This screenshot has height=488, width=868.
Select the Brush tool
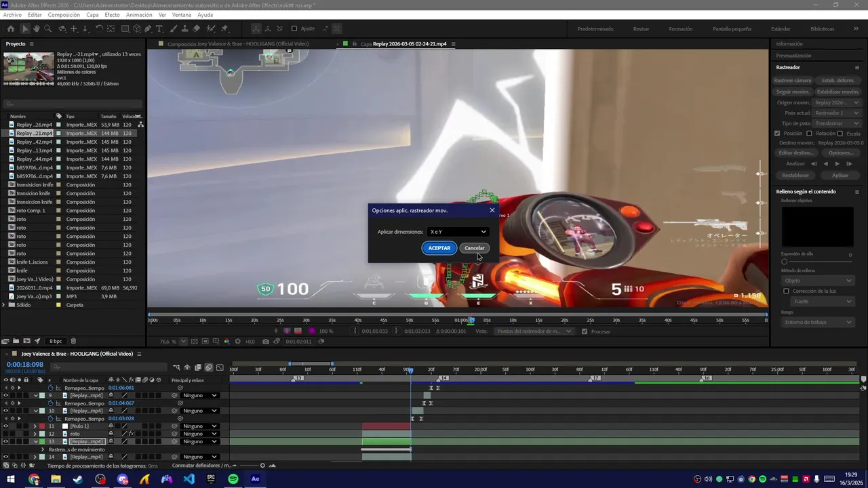pos(174,28)
